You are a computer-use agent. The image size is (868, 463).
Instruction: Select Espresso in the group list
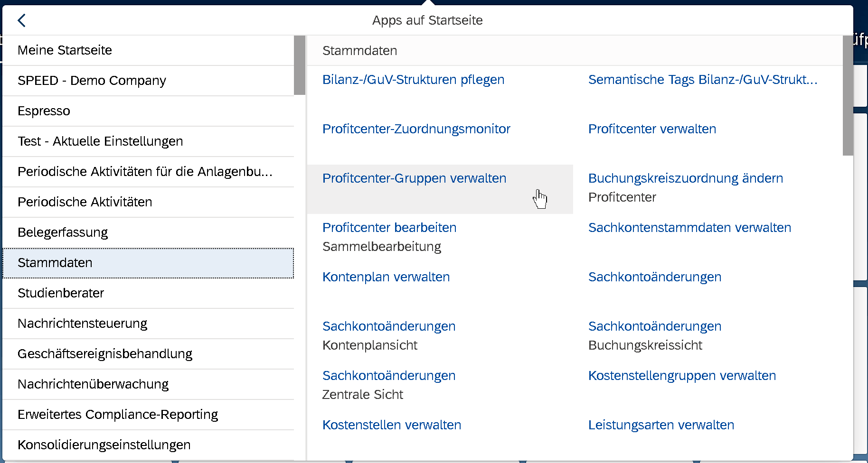[x=148, y=111]
